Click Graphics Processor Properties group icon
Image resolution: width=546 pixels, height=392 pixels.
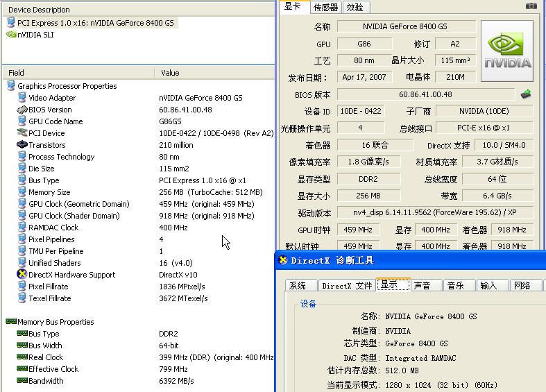(11, 85)
